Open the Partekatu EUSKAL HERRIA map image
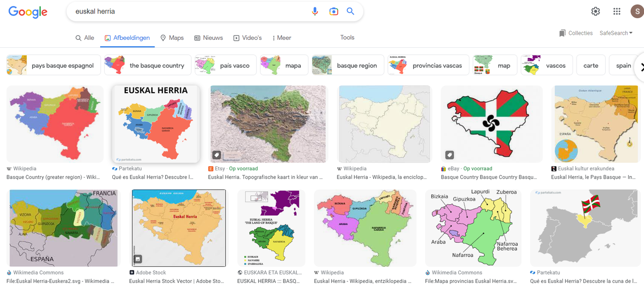Screen dimensions: 644x286 click(155, 124)
